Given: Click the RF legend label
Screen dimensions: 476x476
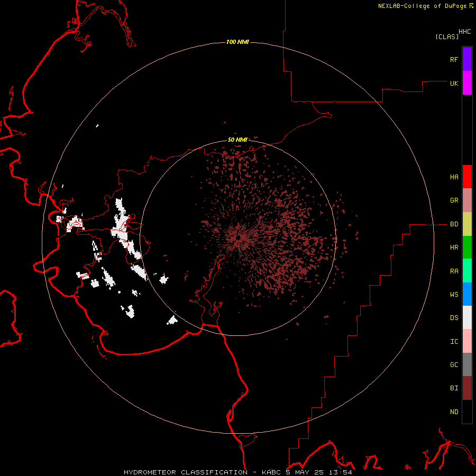Looking at the screenshot, I should pyautogui.click(x=454, y=59).
